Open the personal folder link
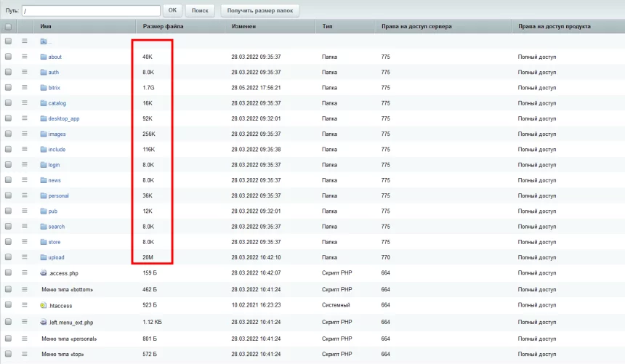 click(58, 196)
